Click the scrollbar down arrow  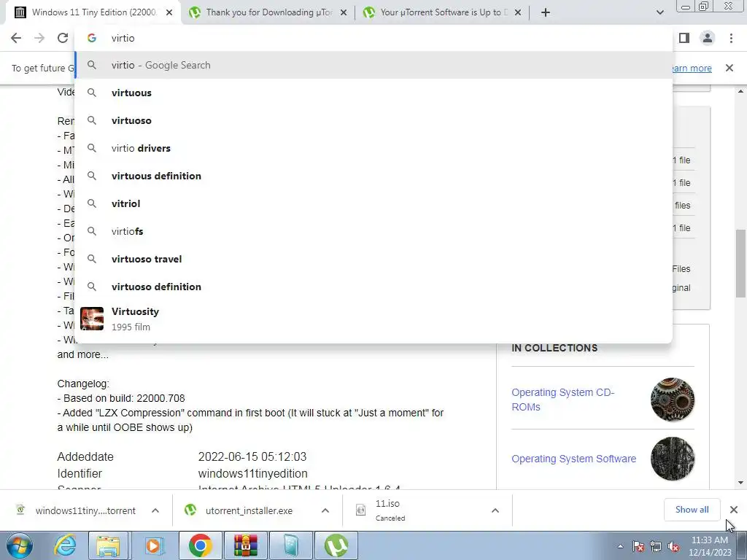741,483
